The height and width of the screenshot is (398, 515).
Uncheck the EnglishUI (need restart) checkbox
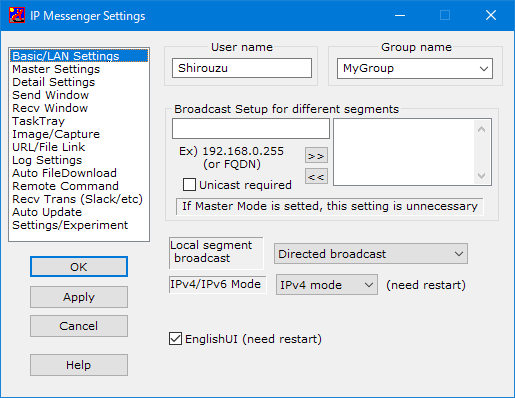175,338
